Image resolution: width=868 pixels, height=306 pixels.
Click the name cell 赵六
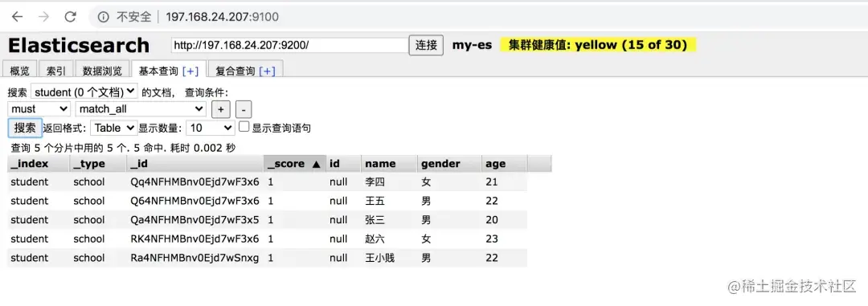click(389, 239)
